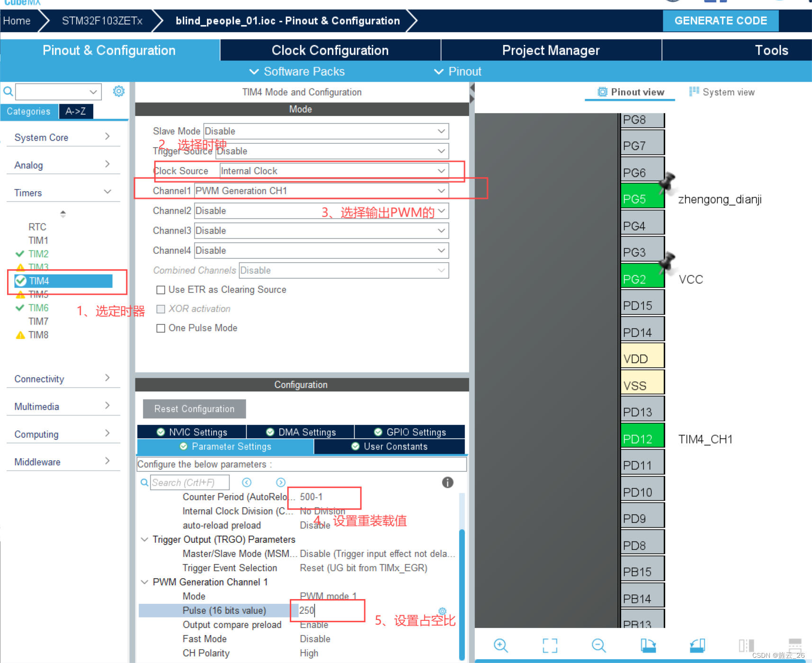
Task: Open the DMA Settings tab
Action: (x=301, y=432)
